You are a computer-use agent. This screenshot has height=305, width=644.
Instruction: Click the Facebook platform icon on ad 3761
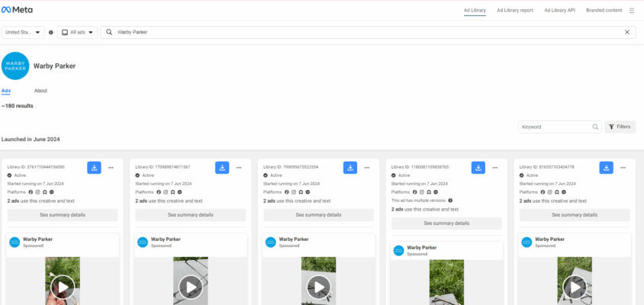31,192
